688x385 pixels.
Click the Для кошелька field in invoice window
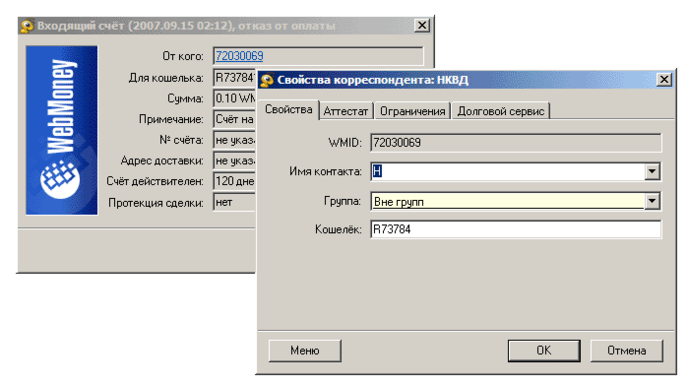click(x=235, y=78)
